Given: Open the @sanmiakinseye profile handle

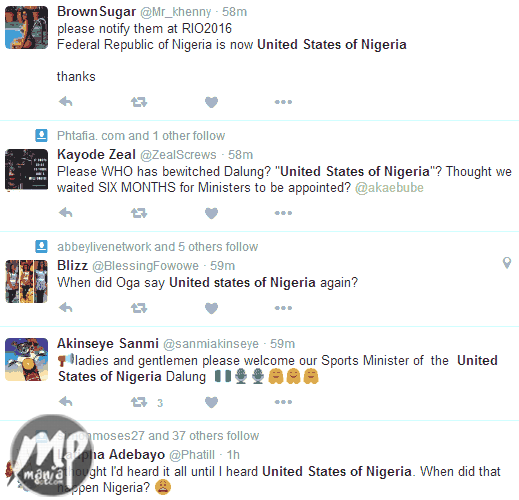Looking at the screenshot, I should 211,344.
